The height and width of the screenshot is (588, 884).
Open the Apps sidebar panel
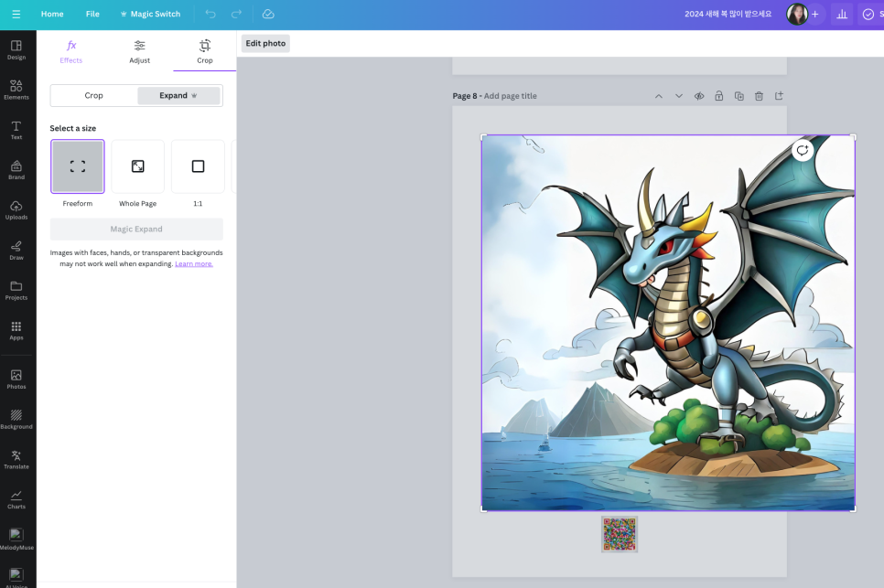pos(16,331)
